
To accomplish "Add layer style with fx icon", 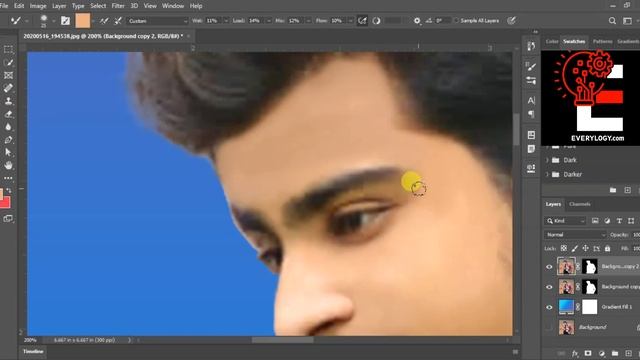I will [575, 353].
